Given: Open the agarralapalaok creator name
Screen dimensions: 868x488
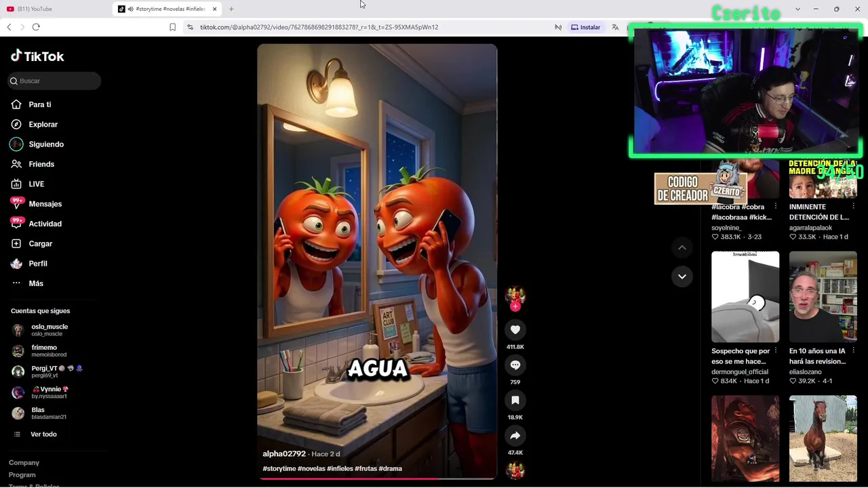Looking at the screenshot, I should click(810, 228).
